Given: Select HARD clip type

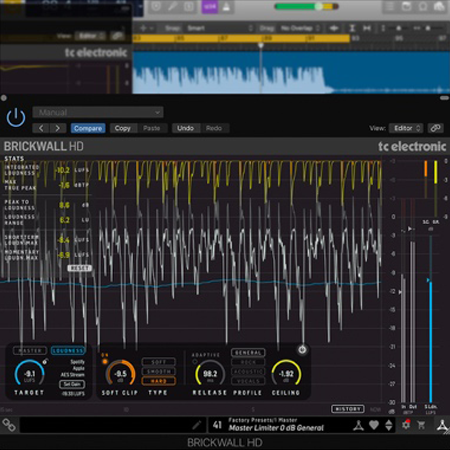Looking at the screenshot, I should tap(158, 381).
